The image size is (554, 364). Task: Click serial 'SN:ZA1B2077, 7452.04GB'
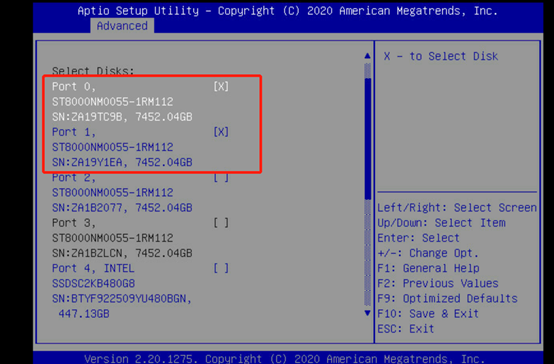[122, 208]
